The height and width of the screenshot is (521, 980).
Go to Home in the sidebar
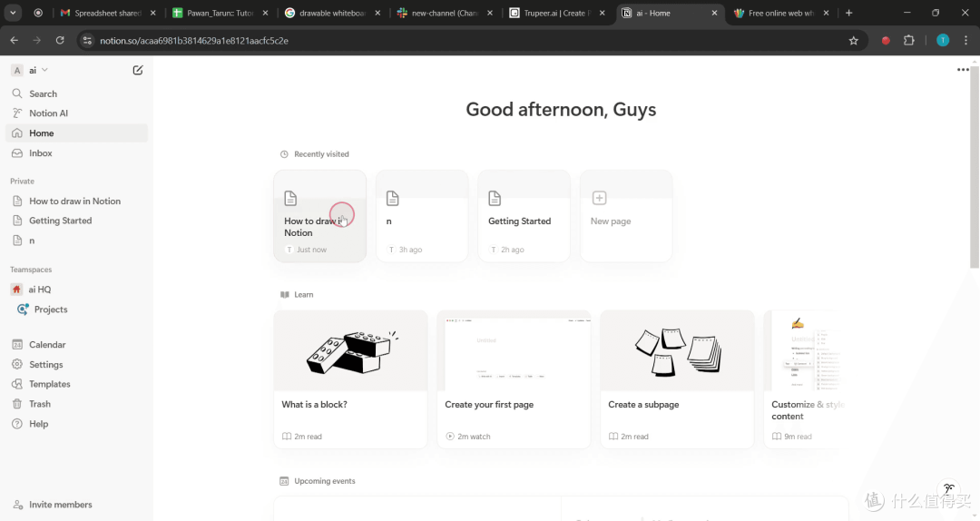(x=77, y=133)
